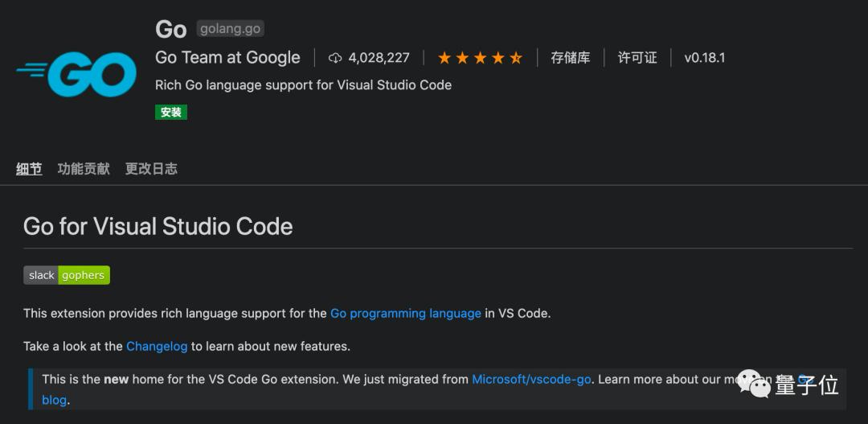Open the Go Team at Google publisher page
Image resolution: width=868 pixels, height=424 pixels.
click(227, 58)
